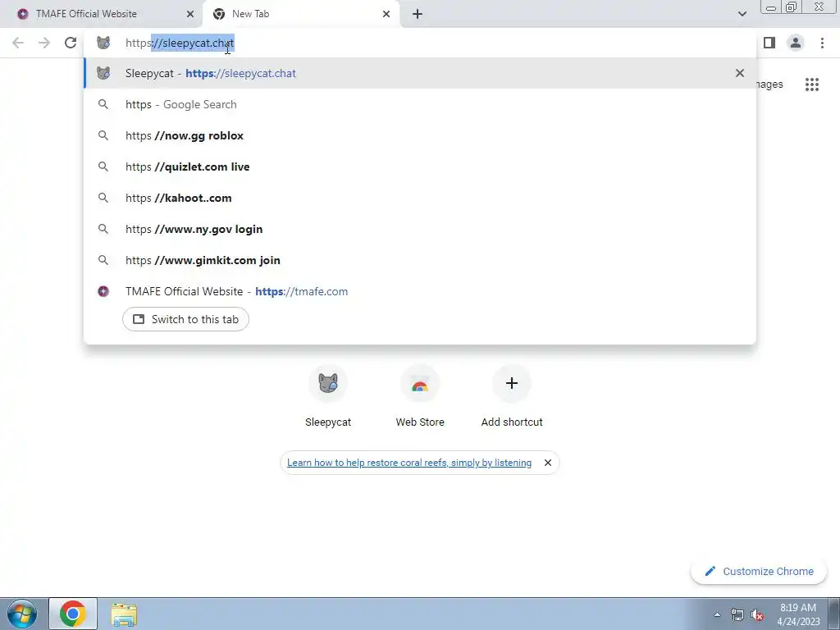Close the TMAFE Official Website tab
Screen dimensions: 840x630
190,14
